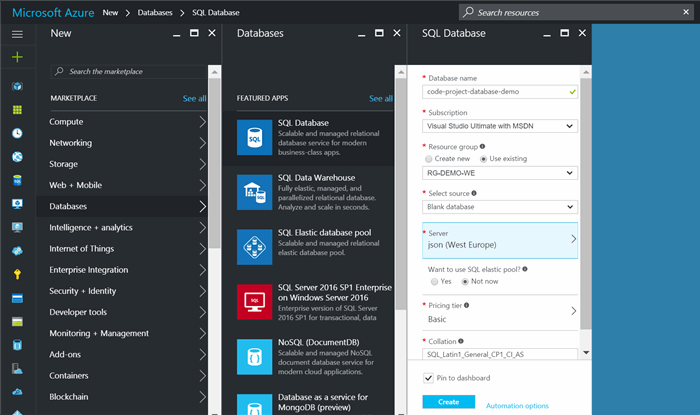Click the Databases breadcrumb link

coord(155,12)
